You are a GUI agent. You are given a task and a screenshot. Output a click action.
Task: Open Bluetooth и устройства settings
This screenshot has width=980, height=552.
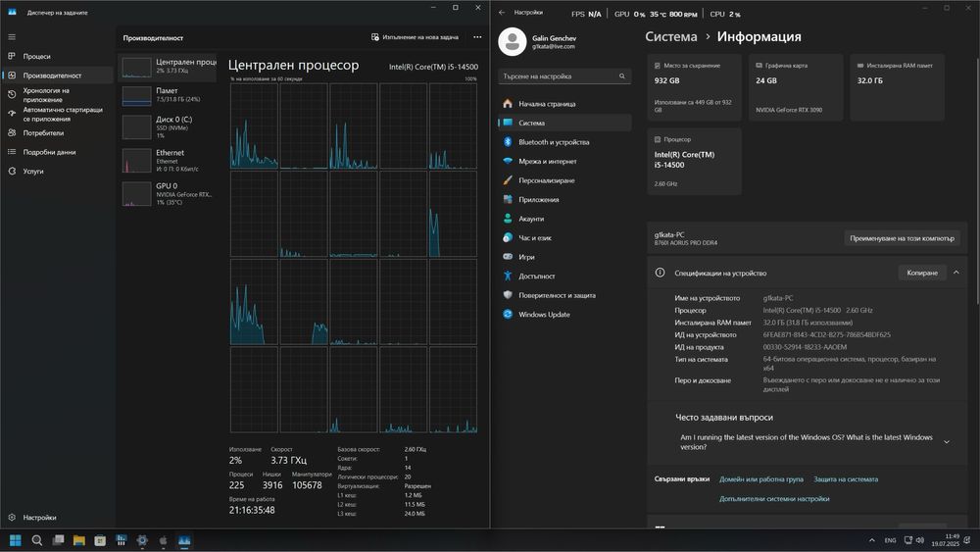564,142
